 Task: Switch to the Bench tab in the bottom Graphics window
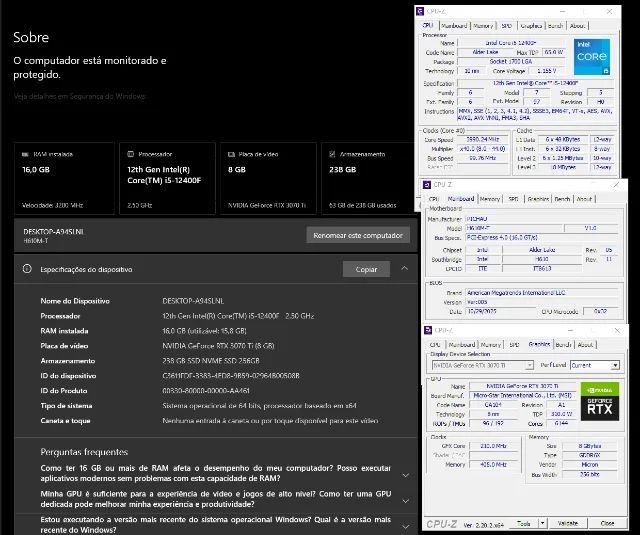(563, 344)
